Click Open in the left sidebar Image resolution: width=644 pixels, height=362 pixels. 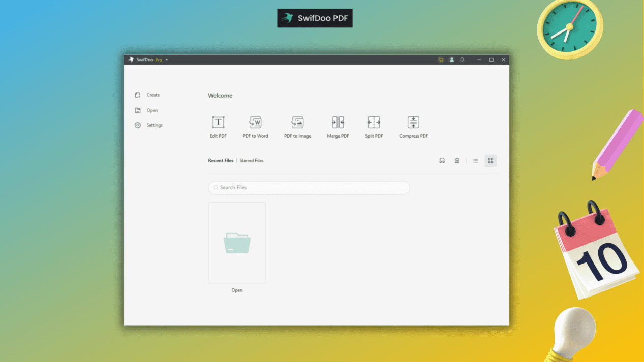146,110
